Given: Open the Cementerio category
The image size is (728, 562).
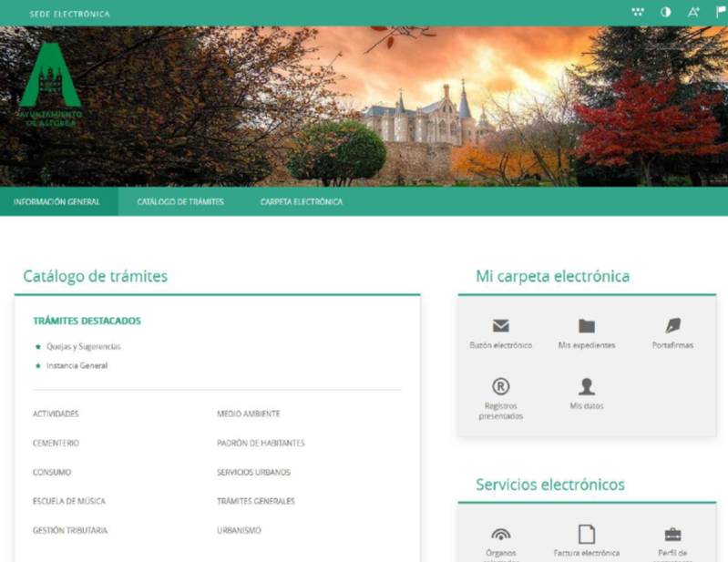Looking at the screenshot, I should 56,443.
